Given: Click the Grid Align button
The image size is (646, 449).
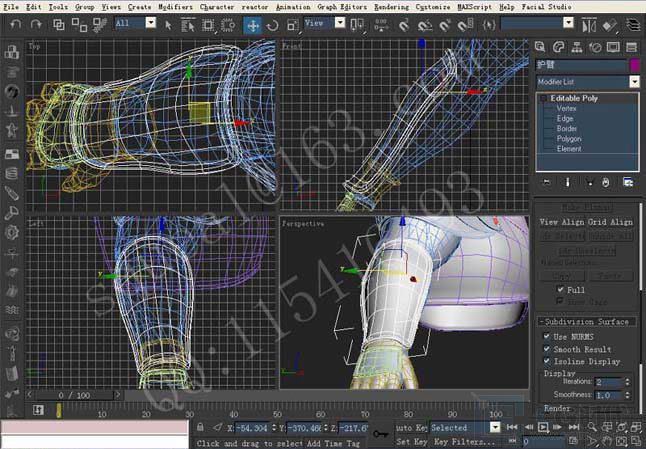Looking at the screenshot, I should (610, 222).
